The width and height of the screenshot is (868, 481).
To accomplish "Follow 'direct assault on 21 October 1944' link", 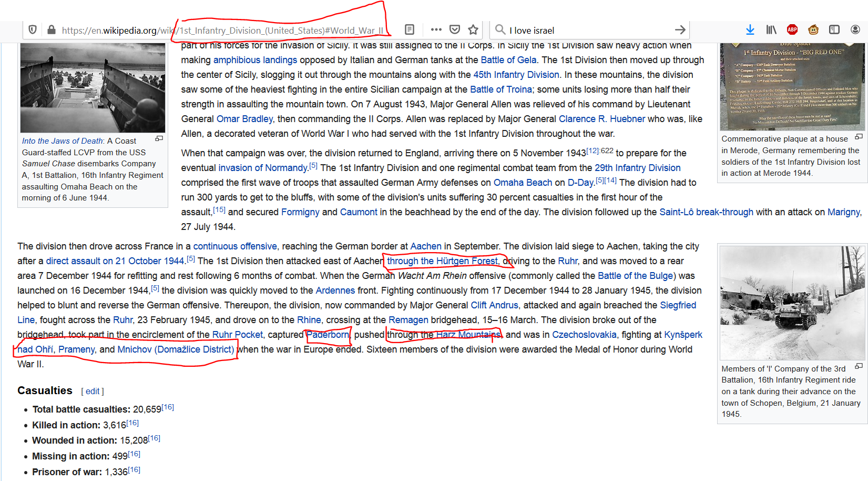I will click(115, 261).
